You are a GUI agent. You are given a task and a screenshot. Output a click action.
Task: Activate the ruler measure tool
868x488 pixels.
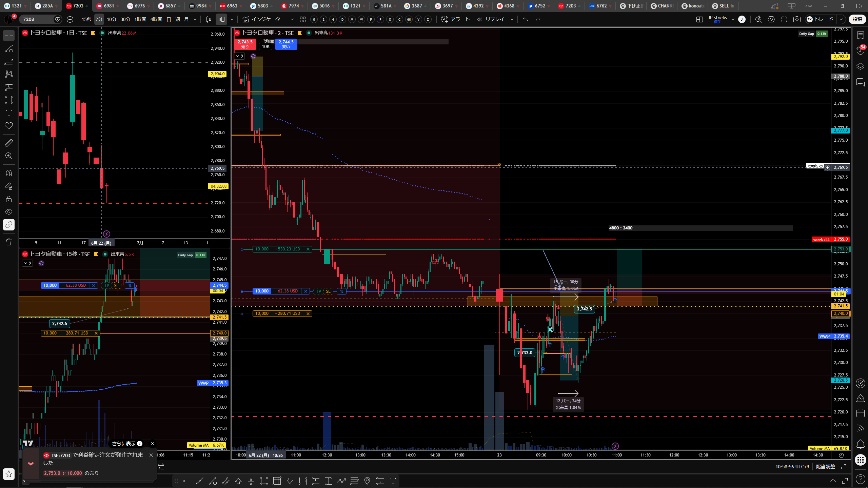pos(9,143)
